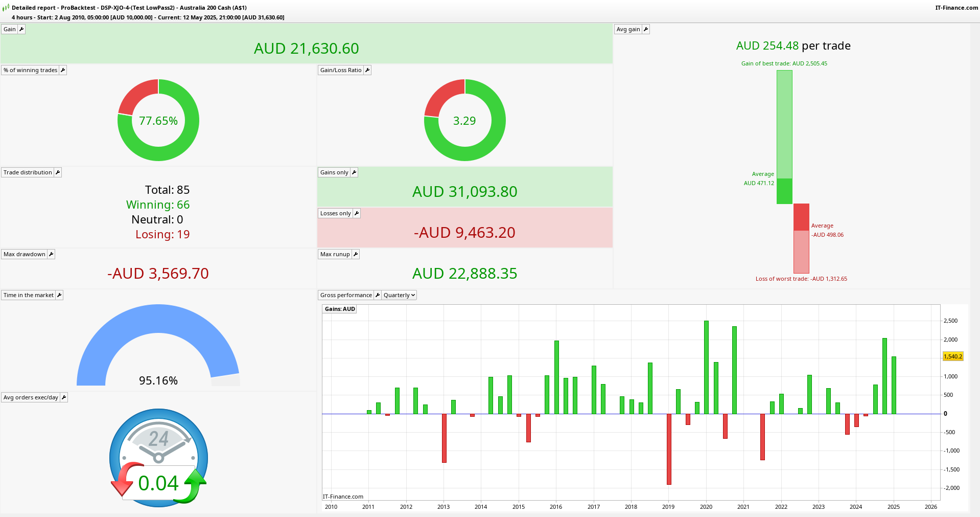Open Time in the market wrench settings

pyautogui.click(x=59, y=295)
